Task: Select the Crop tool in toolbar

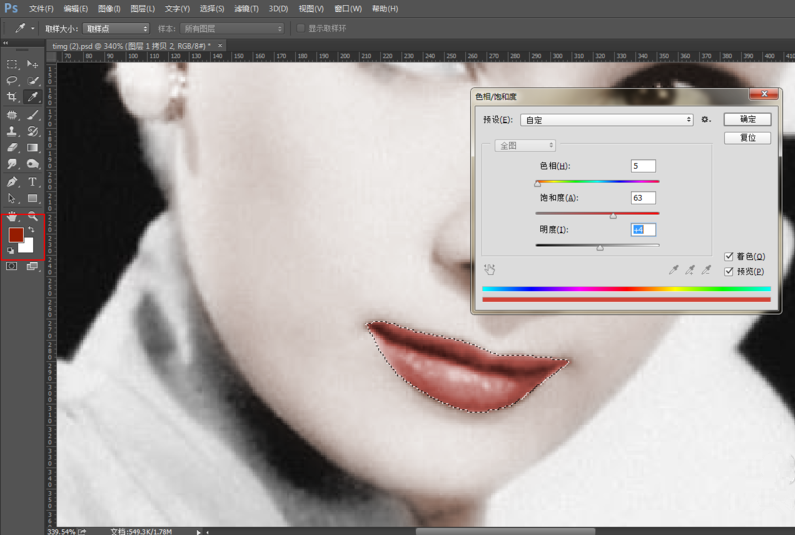Action: (12, 97)
